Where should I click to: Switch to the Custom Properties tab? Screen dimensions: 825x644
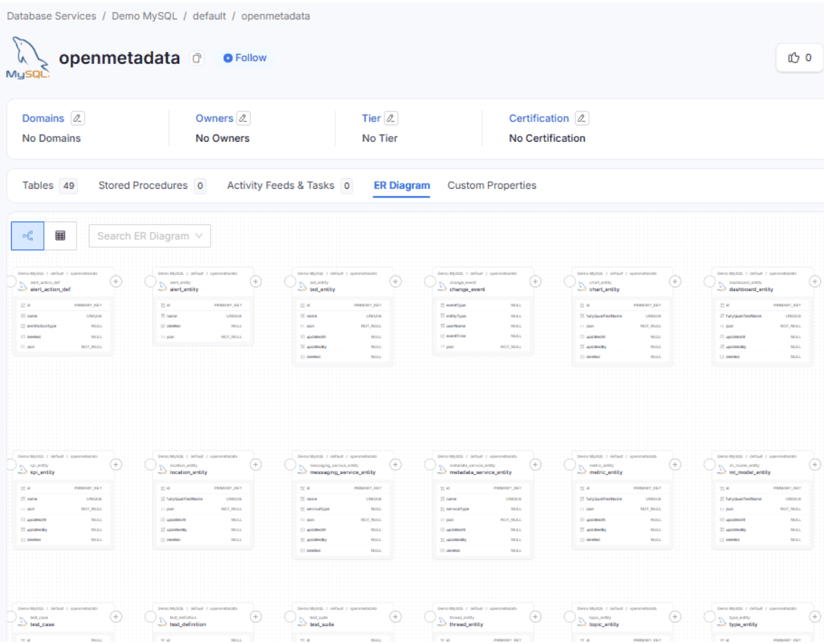pos(491,186)
